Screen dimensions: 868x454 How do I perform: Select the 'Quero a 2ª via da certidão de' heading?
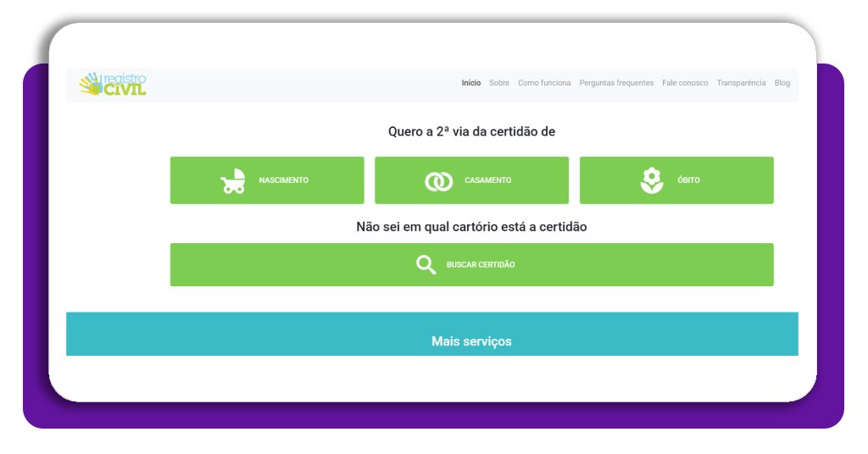[x=471, y=131]
